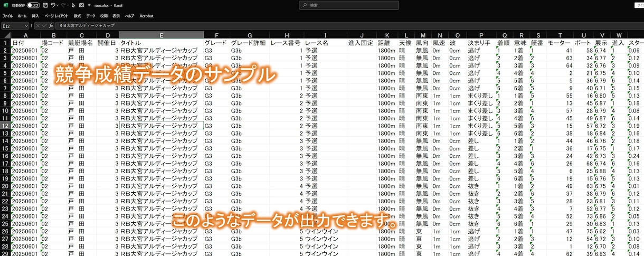Open the ファイル menu tab
Screen dimensions: 644x256
pos(7,16)
